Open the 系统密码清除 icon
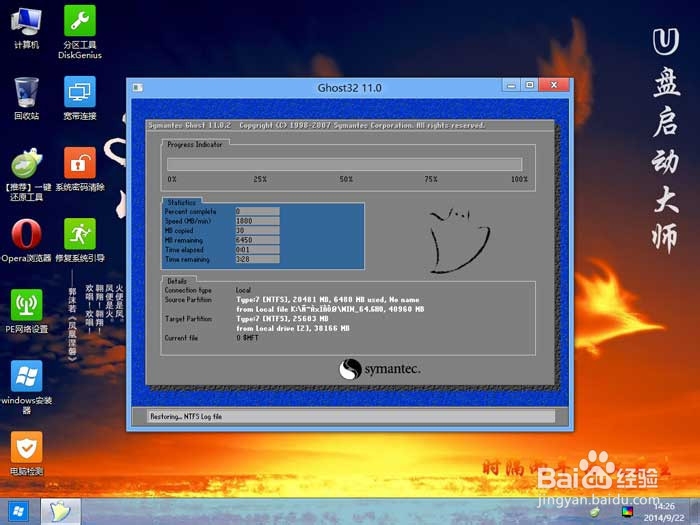 (79, 170)
